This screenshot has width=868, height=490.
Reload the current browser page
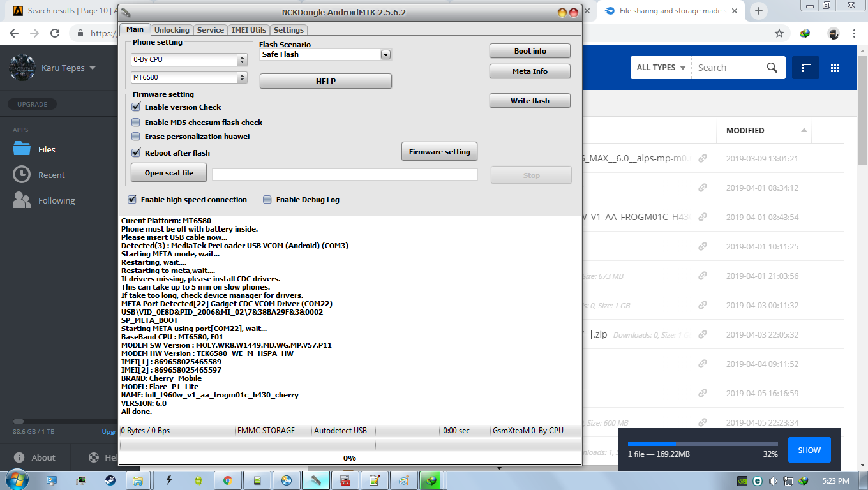point(55,33)
